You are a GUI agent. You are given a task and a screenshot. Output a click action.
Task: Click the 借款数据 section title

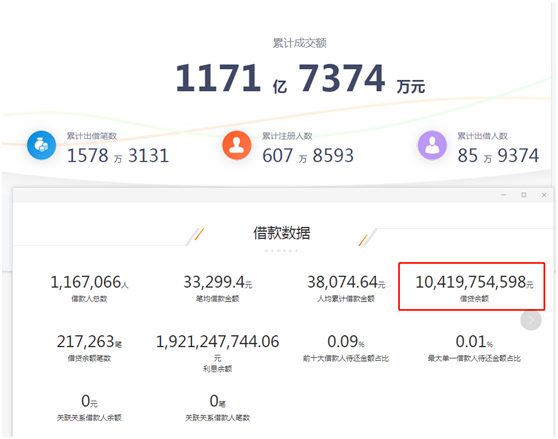coord(281,233)
